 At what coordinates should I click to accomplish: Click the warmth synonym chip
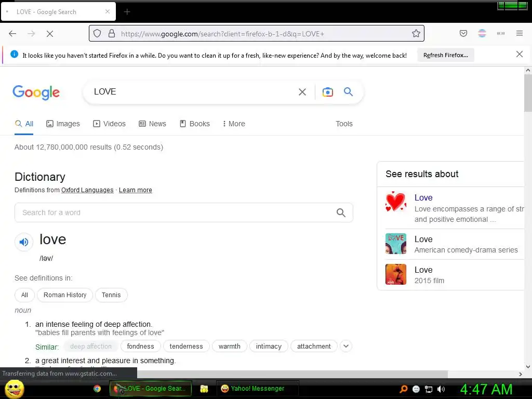click(x=229, y=347)
